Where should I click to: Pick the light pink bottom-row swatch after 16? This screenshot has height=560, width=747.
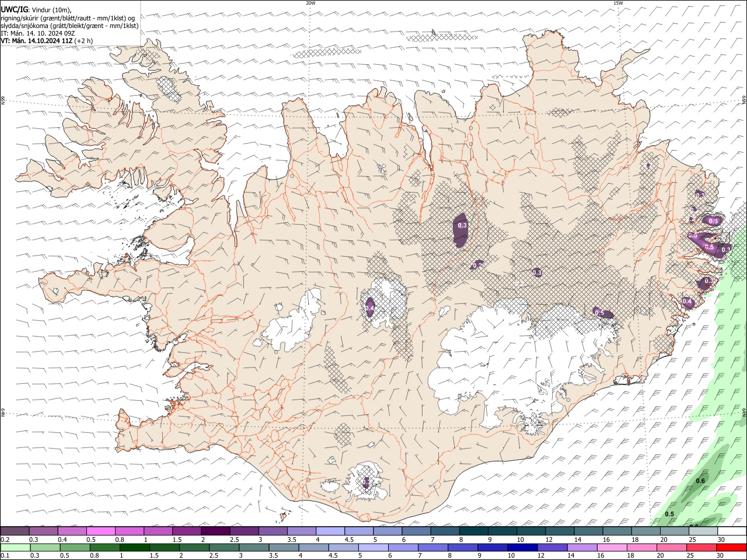[612, 548]
